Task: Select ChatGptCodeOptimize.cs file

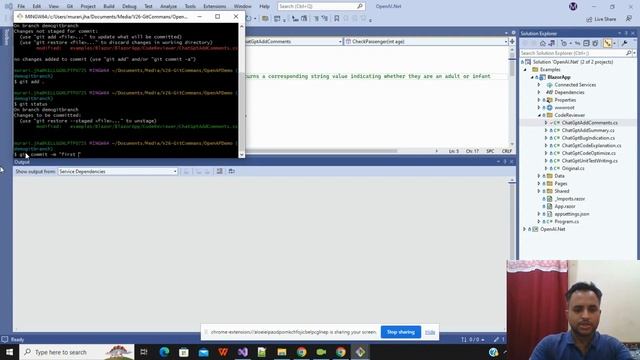Action: pyautogui.click(x=589, y=153)
